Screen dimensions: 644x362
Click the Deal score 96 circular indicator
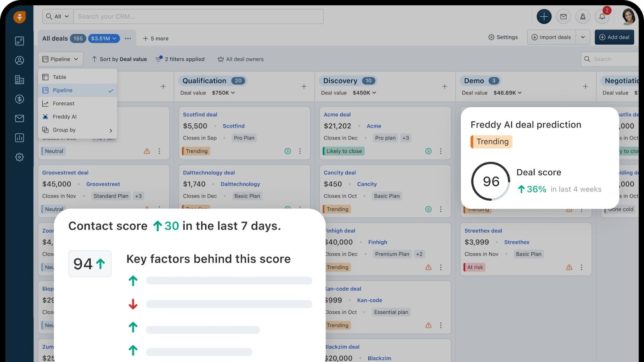[490, 181]
